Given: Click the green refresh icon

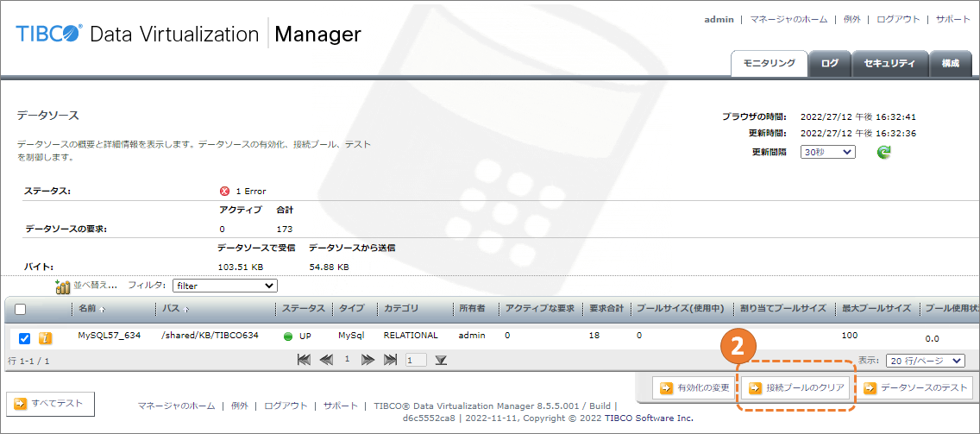Looking at the screenshot, I should pyautogui.click(x=883, y=151).
